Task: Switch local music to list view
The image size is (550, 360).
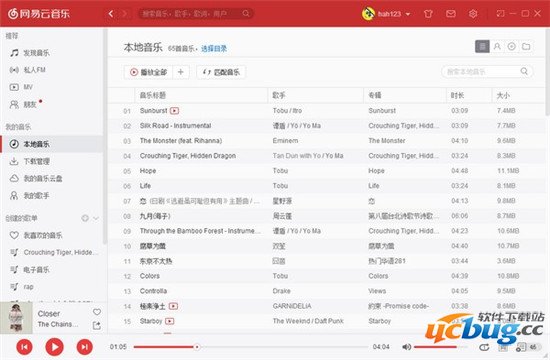Action: [482, 46]
